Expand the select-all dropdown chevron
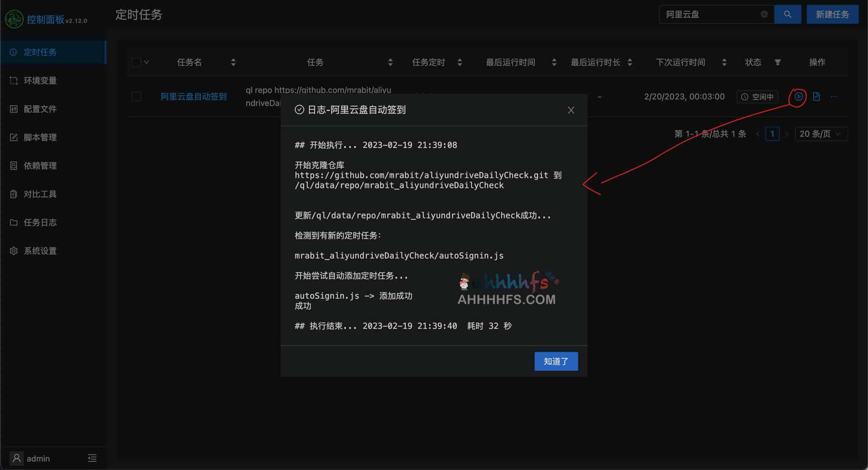This screenshot has width=868, height=470. 146,62
